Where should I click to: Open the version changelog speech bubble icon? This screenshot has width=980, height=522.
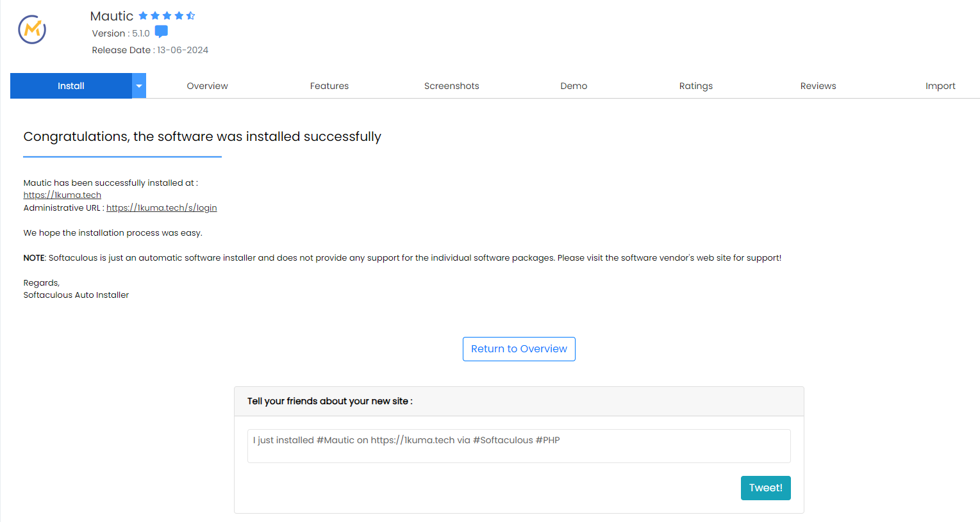coord(162,32)
